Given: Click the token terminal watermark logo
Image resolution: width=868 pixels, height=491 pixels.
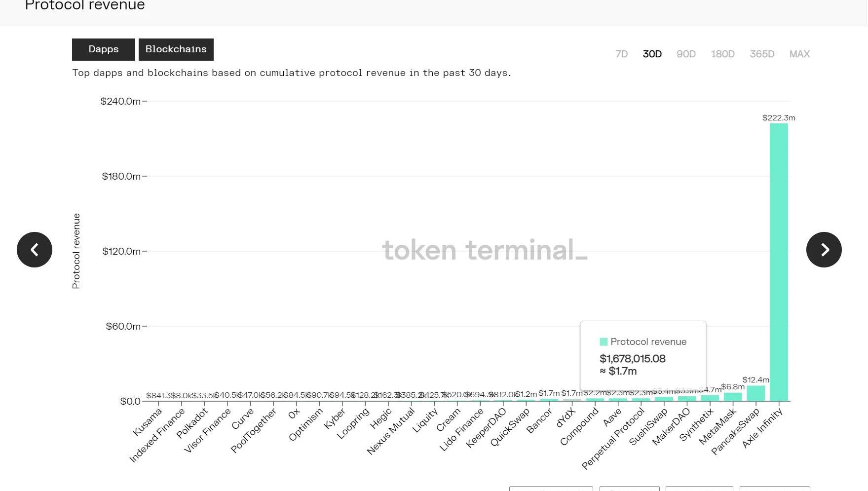Looking at the screenshot, I should click(x=485, y=250).
